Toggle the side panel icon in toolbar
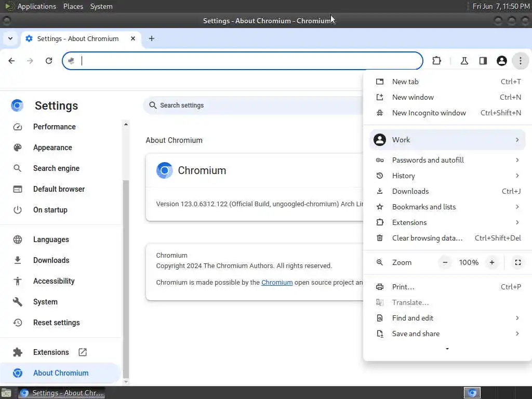 483,61
